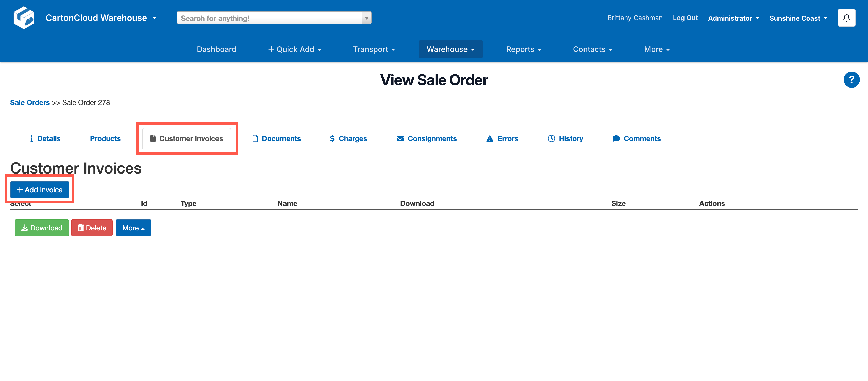Open the blue More actions dropdown
The image size is (868, 381).
(133, 228)
